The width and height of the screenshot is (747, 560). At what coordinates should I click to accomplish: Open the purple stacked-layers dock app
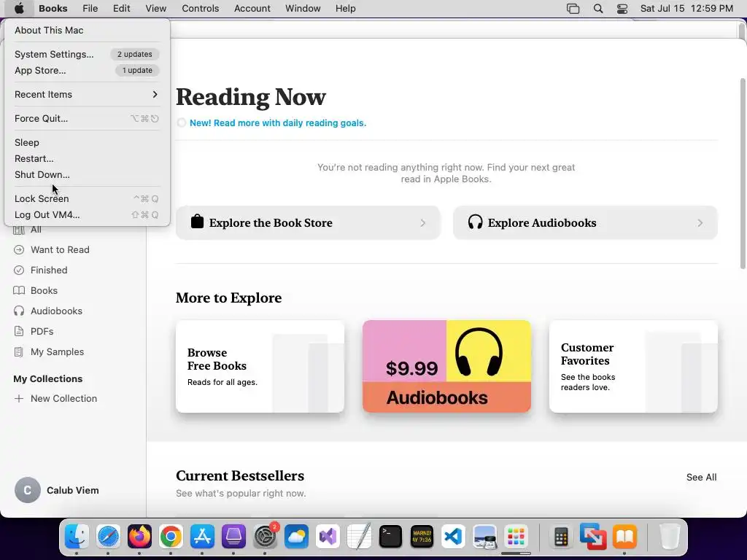[x=233, y=537]
